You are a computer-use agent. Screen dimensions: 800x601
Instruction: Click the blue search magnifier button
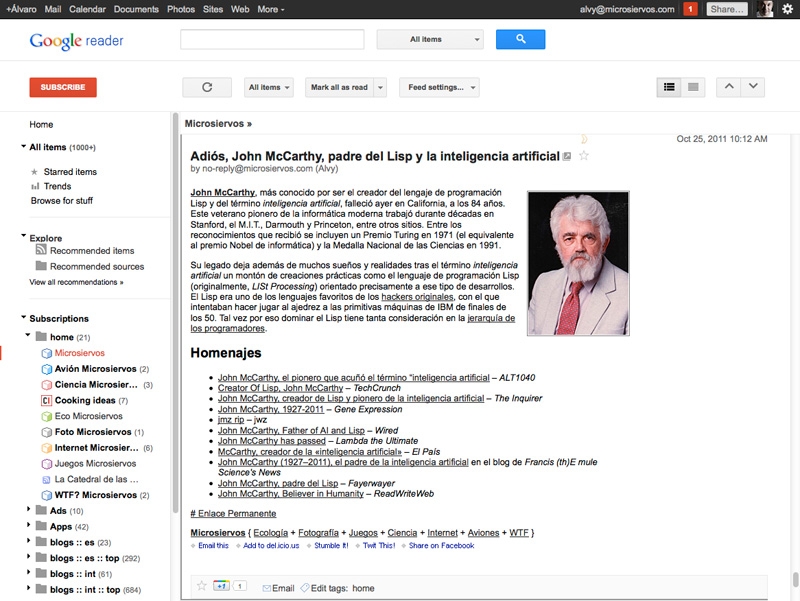point(521,39)
